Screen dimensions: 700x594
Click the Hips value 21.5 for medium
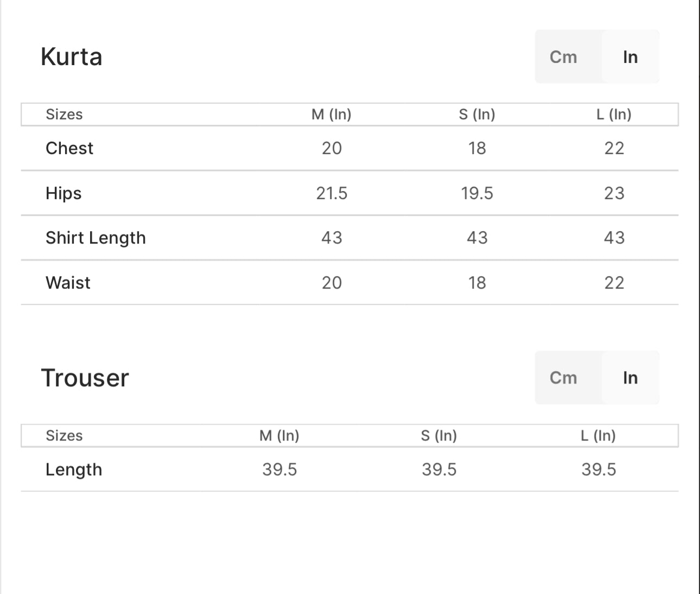[332, 193]
